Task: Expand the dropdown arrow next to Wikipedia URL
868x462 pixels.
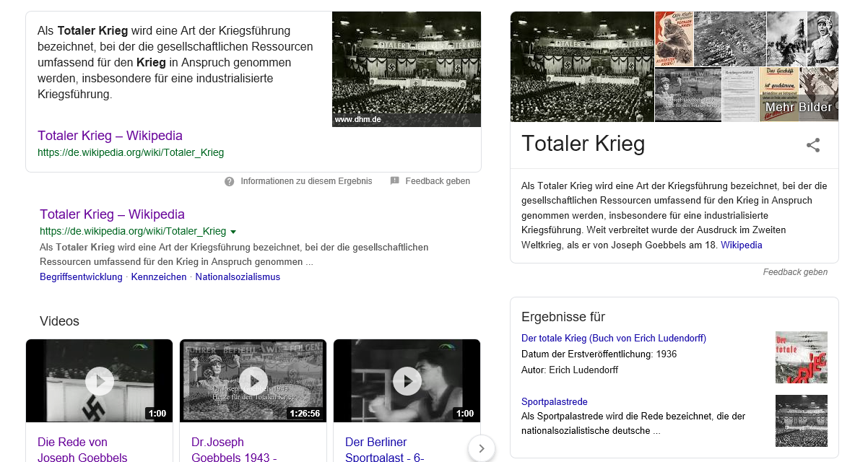Action: pyautogui.click(x=233, y=232)
